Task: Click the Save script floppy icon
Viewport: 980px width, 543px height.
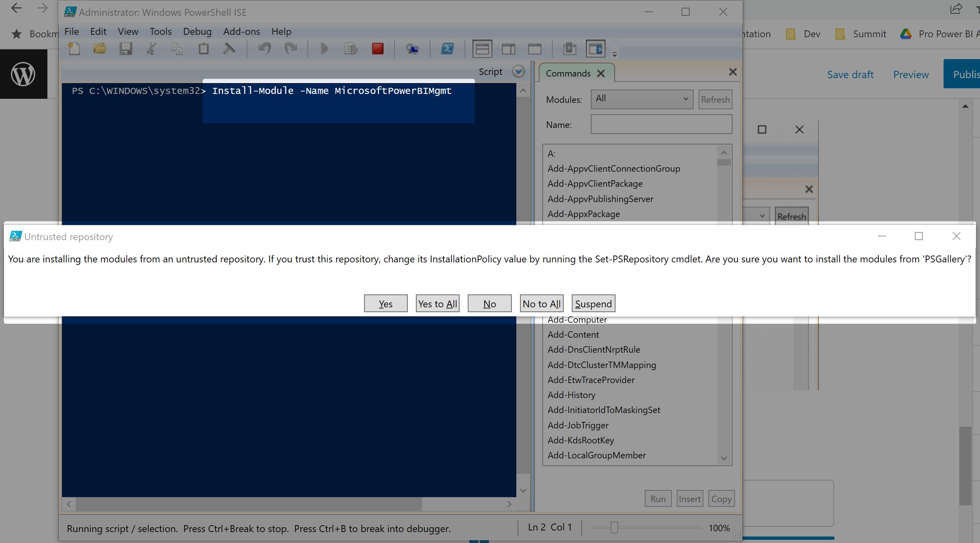Action: (x=126, y=49)
